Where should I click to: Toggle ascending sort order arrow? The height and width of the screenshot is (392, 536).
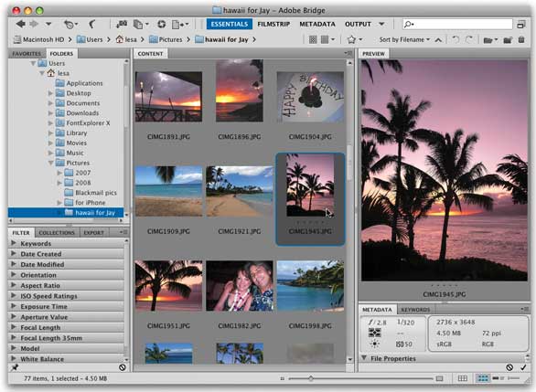pos(438,40)
